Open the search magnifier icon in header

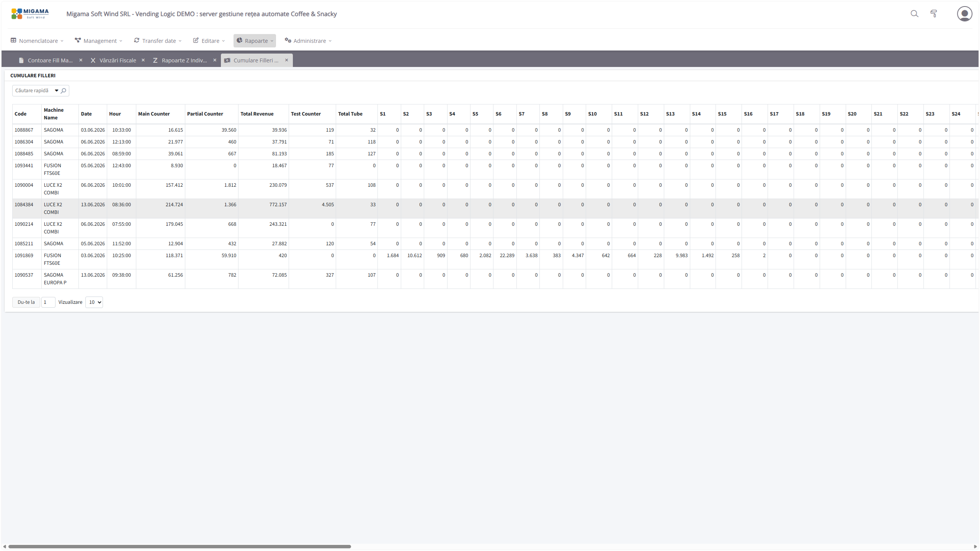tap(915, 14)
